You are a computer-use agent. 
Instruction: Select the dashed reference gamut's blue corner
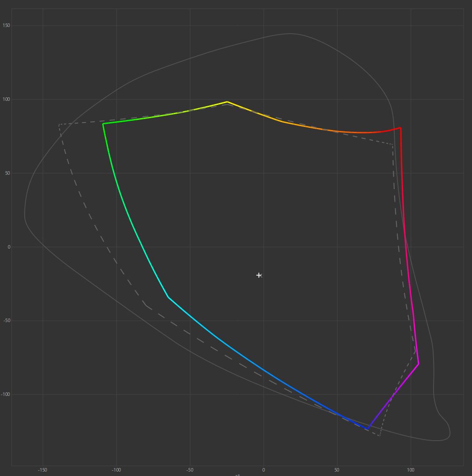coord(379,436)
